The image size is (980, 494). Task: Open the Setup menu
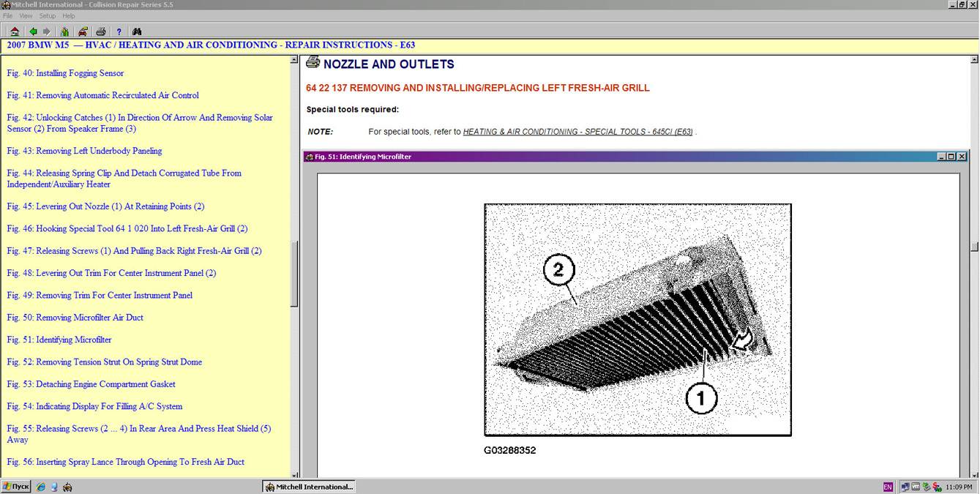click(47, 15)
